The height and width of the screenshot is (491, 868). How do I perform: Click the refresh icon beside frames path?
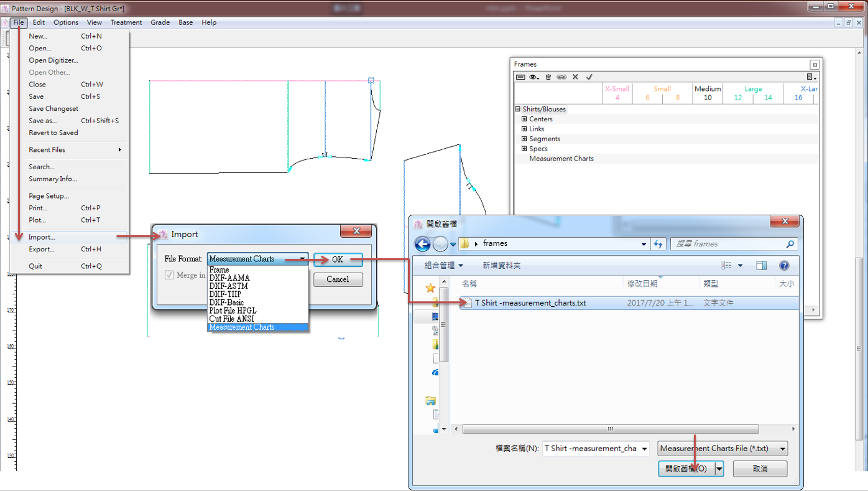tap(658, 245)
